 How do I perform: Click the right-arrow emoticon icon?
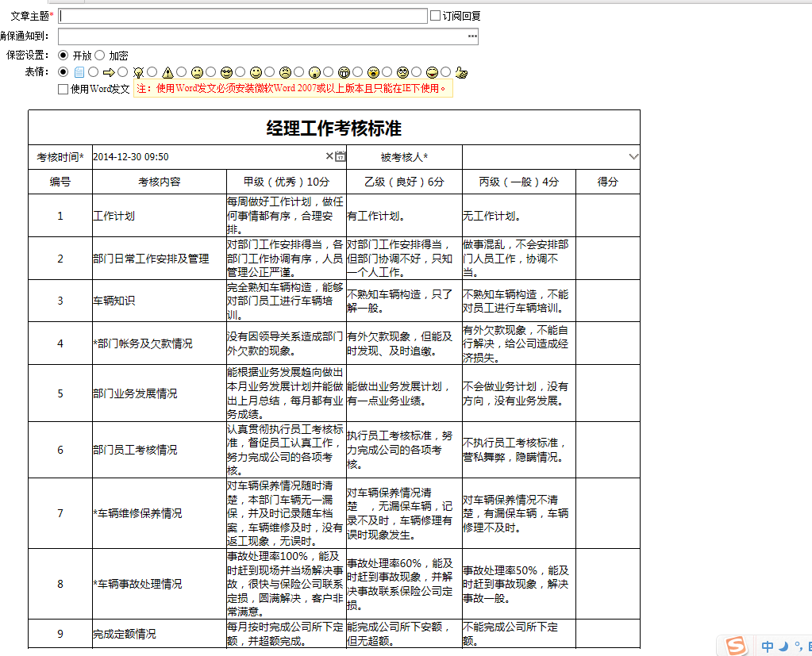[x=108, y=72]
